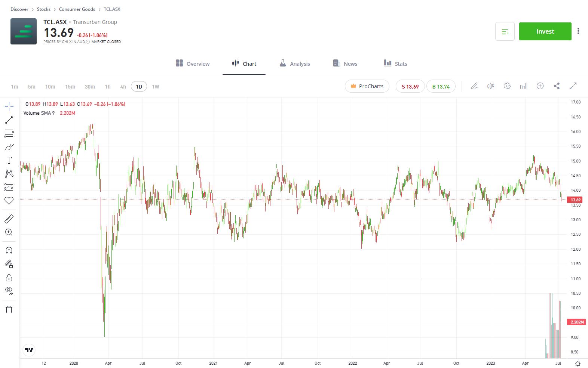The width and height of the screenshot is (588, 368).
Task: Select the crosshair cursor tool
Action: [x=9, y=107]
